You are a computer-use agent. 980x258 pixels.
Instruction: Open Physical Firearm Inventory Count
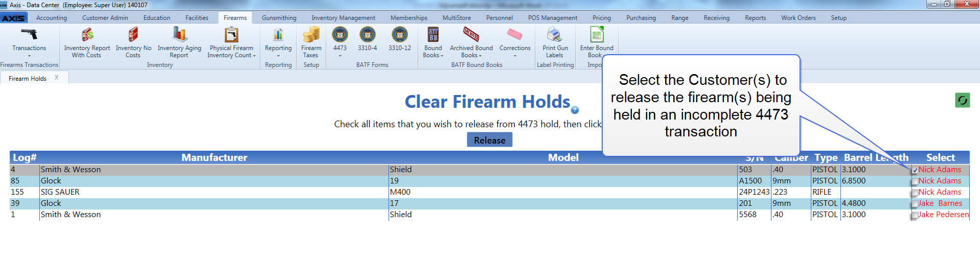[232, 42]
